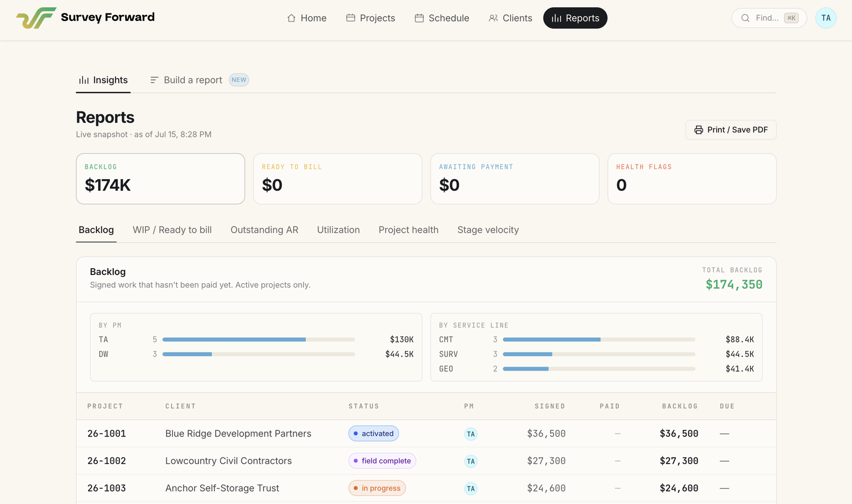This screenshot has height=504, width=852.
Task: Click the Clients people icon
Action: click(493, 18)
